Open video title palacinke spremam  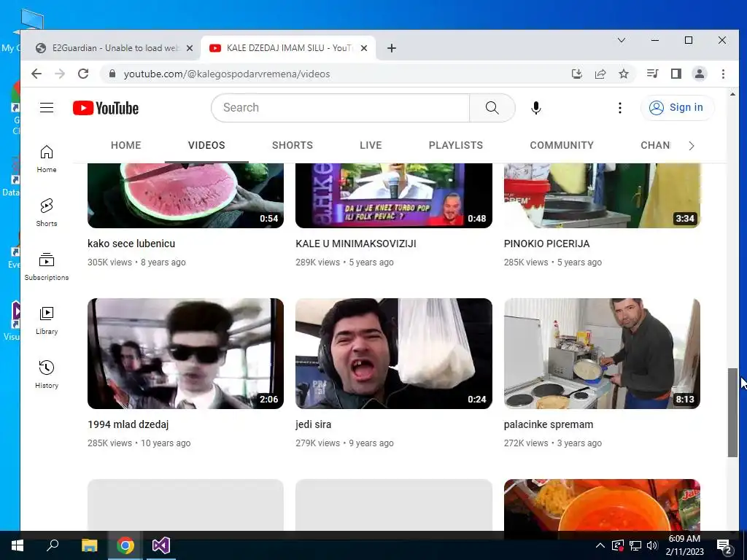tap(549, 424)
